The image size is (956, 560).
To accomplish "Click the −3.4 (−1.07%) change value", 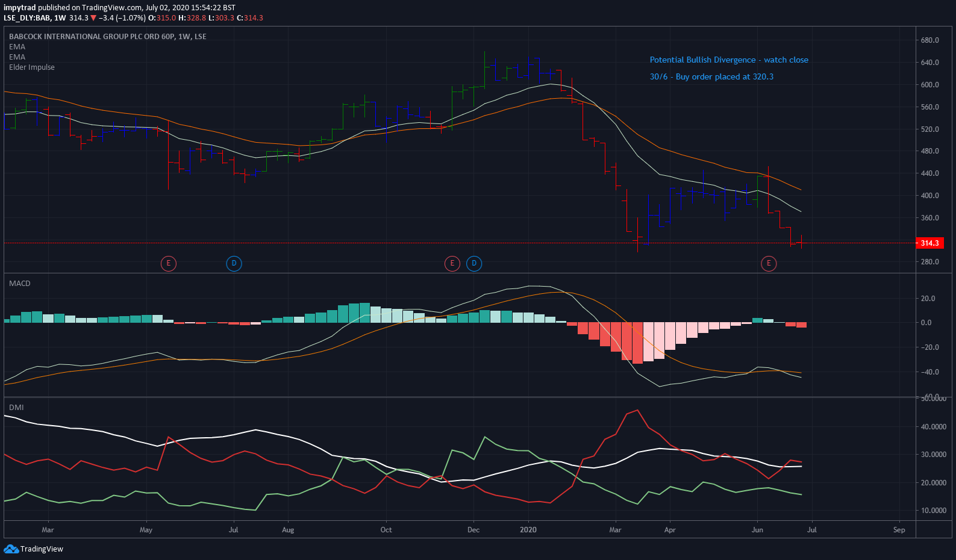I will [122, 18].
